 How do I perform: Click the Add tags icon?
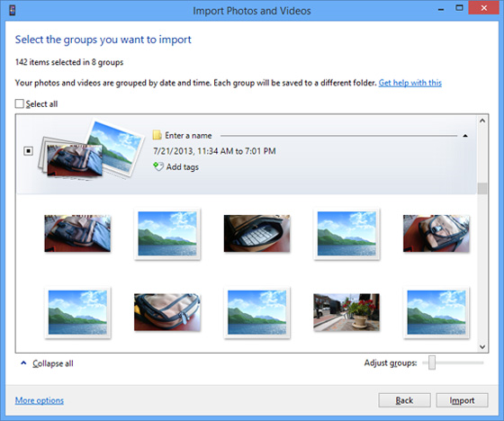pyautogui.click(x=157, y=166)
